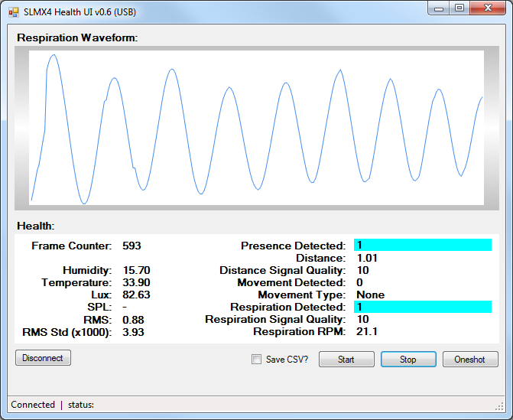Click the Connected status bar text
Image resolution: width=513 pixels, height=420 pixels.
[x=33, y=405]
